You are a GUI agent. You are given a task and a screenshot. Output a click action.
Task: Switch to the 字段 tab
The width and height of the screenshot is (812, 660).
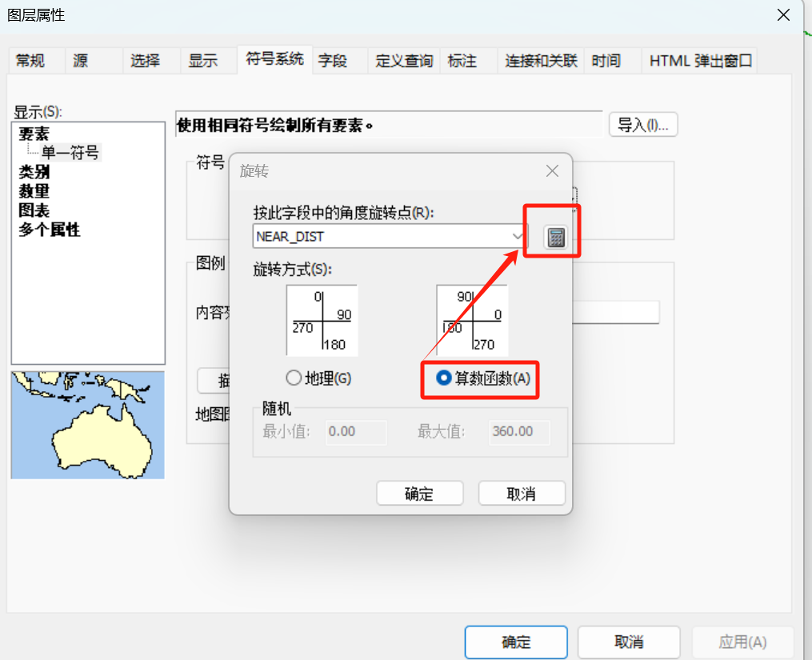[x=334, y=60]
